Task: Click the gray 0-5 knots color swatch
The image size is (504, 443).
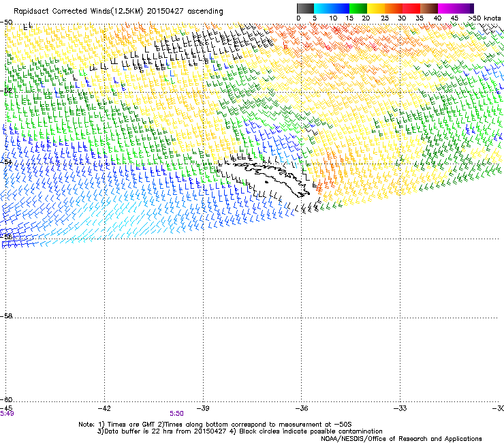Action: [305, 8]
